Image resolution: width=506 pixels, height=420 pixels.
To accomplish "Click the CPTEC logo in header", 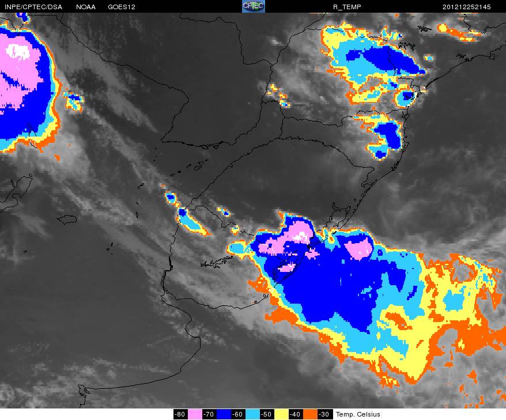I will pyautogui.click(x=254, y=6).
